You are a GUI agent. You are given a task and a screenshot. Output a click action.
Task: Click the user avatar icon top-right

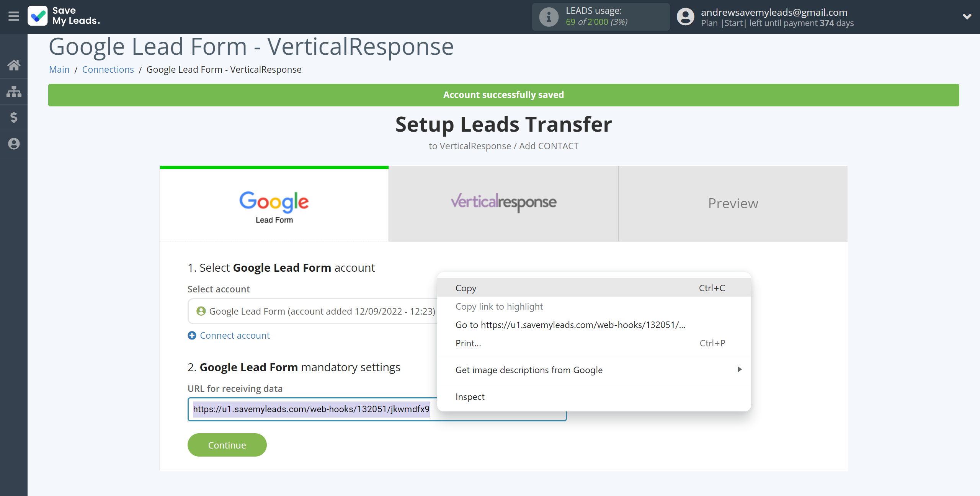(686, 17)
